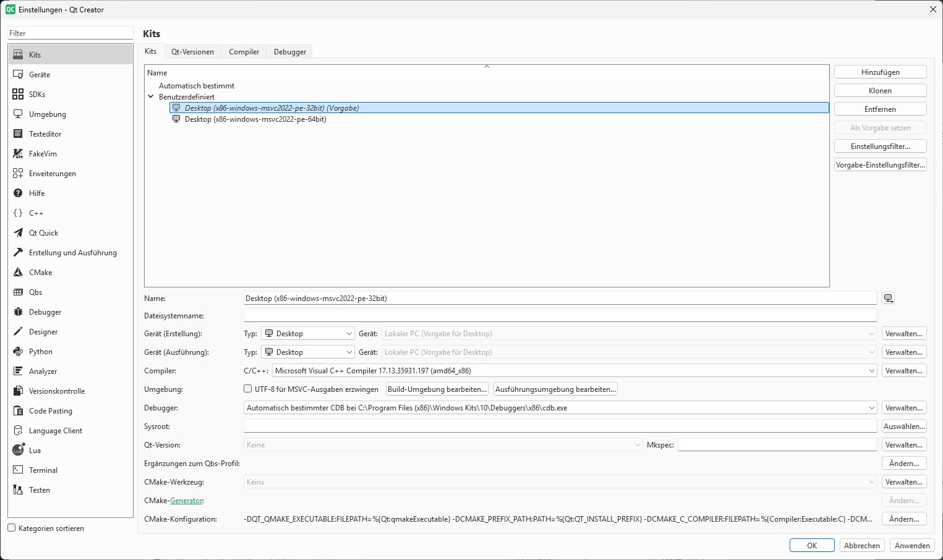Select the Lua category icon
Viewport: 943px width, 560px height.
coord(18,450)
